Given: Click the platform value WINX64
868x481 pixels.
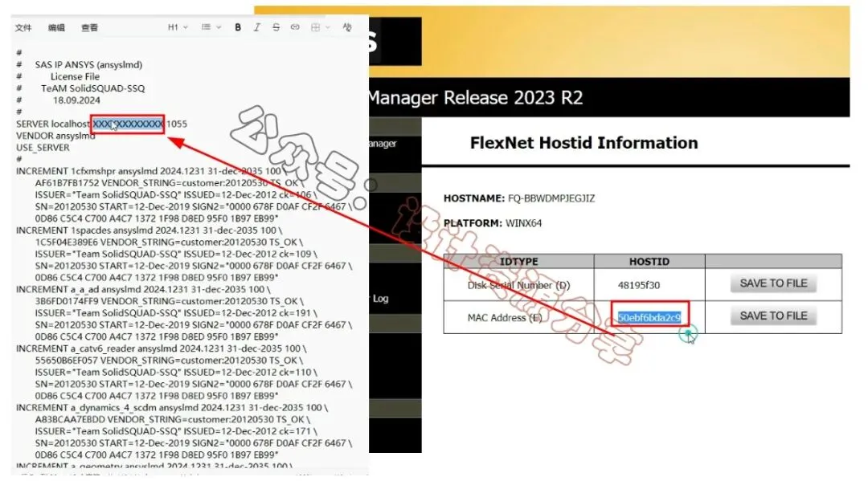Looking at the screenshot, I should (x=524, y=223).
